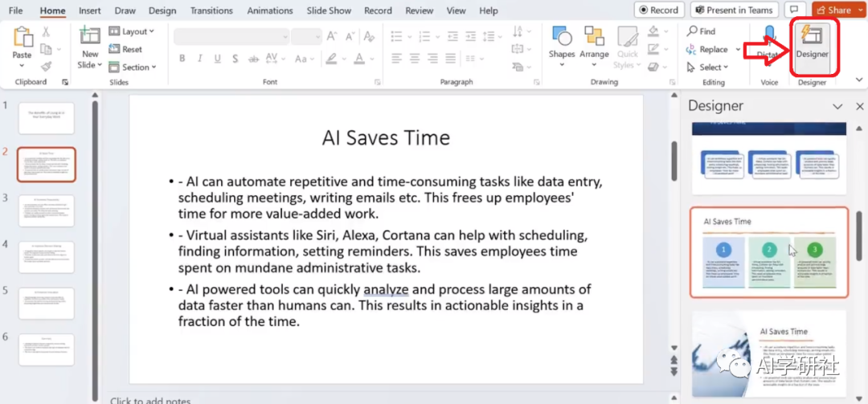Click the Shape Outline pencil icon
868x404 pixels.
pos(653,49)
